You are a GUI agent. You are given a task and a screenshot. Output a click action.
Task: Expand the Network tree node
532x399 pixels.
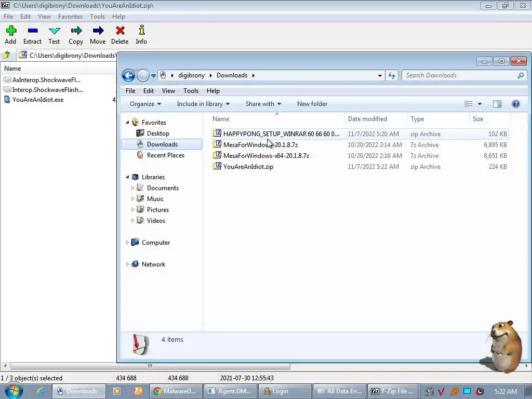[128, 264]
